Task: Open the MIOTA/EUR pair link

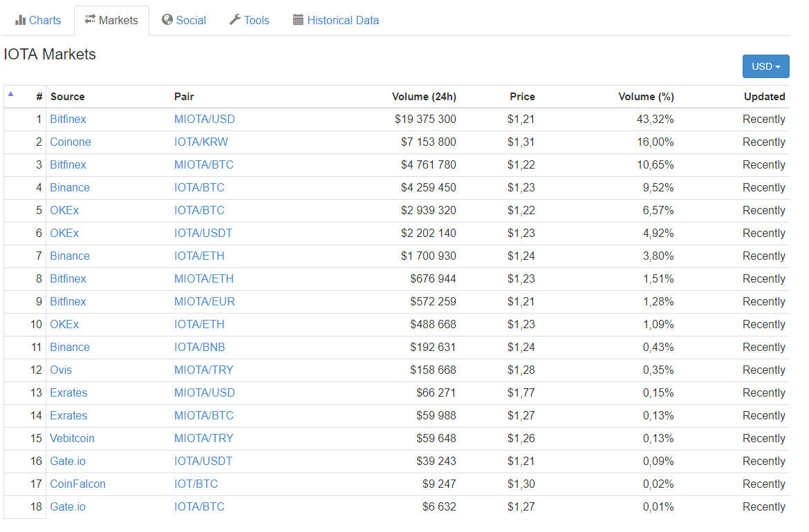Action: click(204, 301)
